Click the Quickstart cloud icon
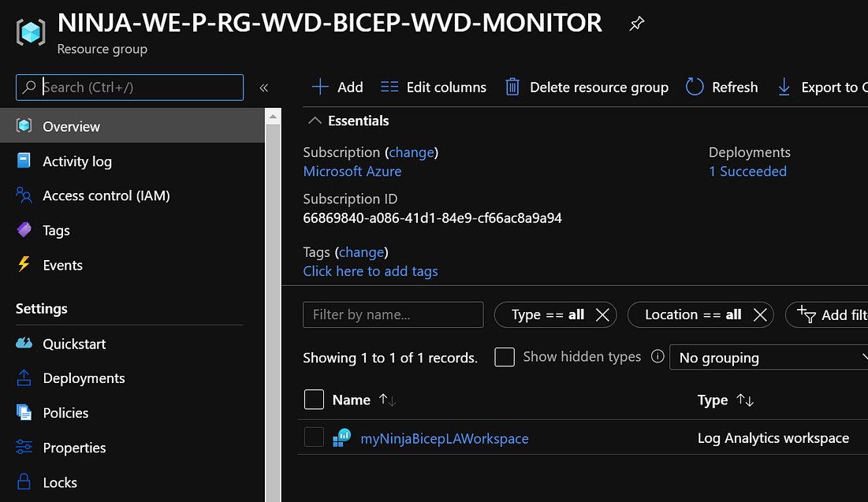 pos(24,343)
